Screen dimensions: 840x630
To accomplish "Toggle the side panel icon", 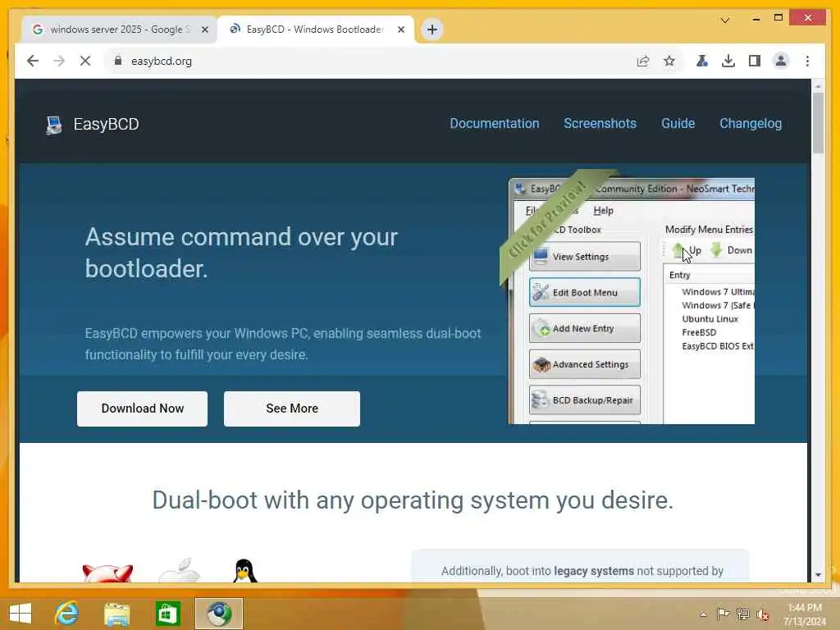I will tap(755, 61).
